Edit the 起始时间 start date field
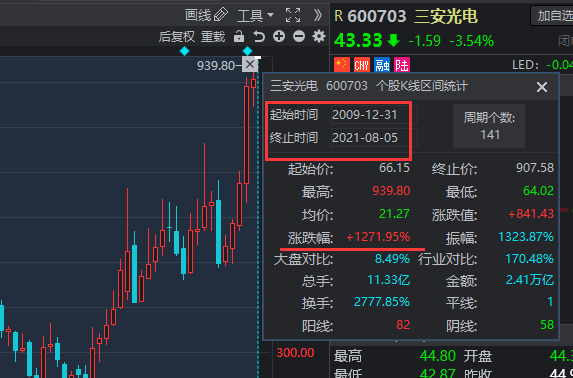The image size is (573, 378). click(374, 115)
